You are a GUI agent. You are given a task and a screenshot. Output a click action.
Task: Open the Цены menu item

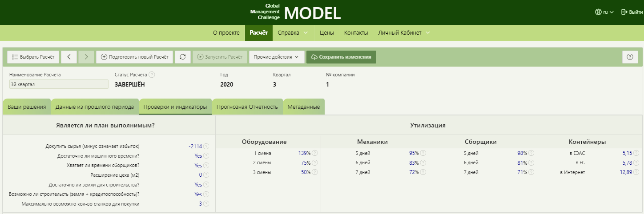pyautogui.click(x=327, y=33)
